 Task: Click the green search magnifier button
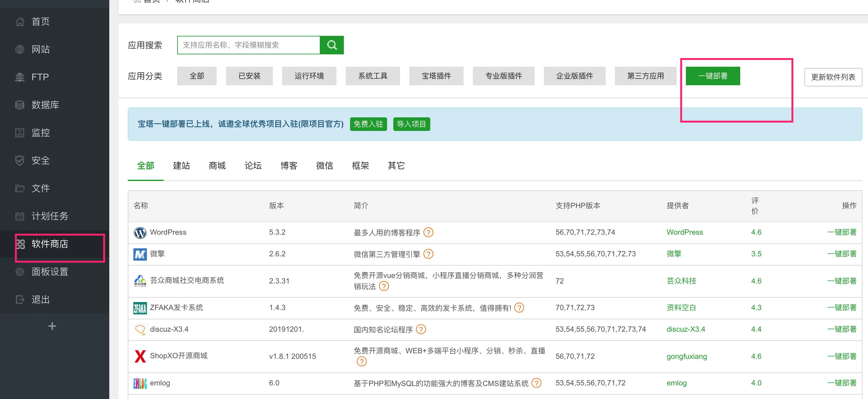[332, 45]
